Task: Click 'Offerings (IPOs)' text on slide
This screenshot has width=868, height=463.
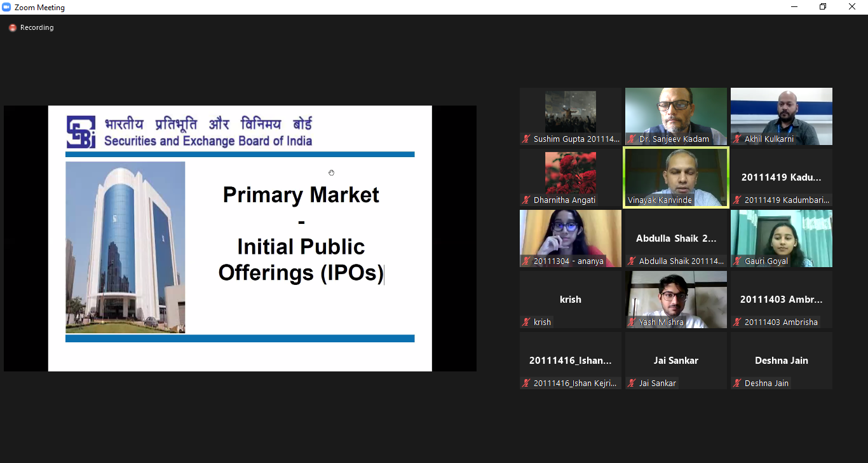Action: pyautogui.click(x=301, y=273)
